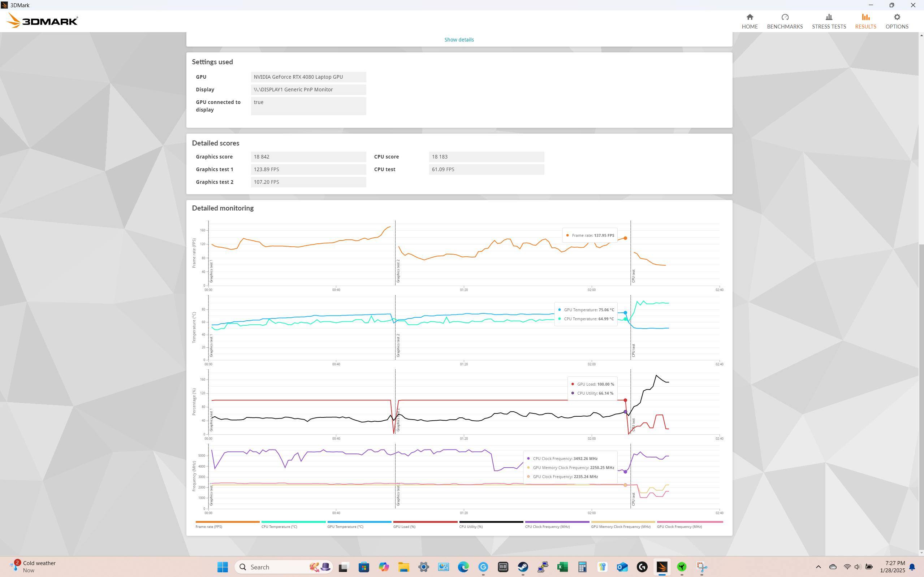This screenshot has height=577, width=924.
Task: Select the RESULTS chart icon
Action: [x=865, y=17]
